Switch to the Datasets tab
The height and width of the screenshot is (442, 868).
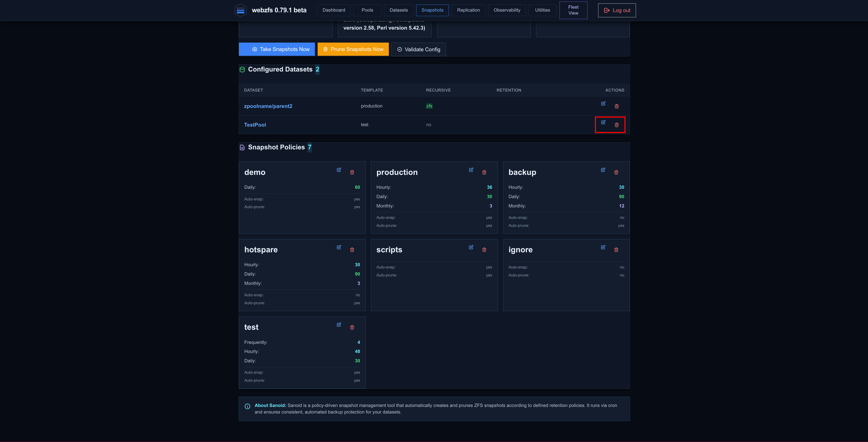point(399,10)
